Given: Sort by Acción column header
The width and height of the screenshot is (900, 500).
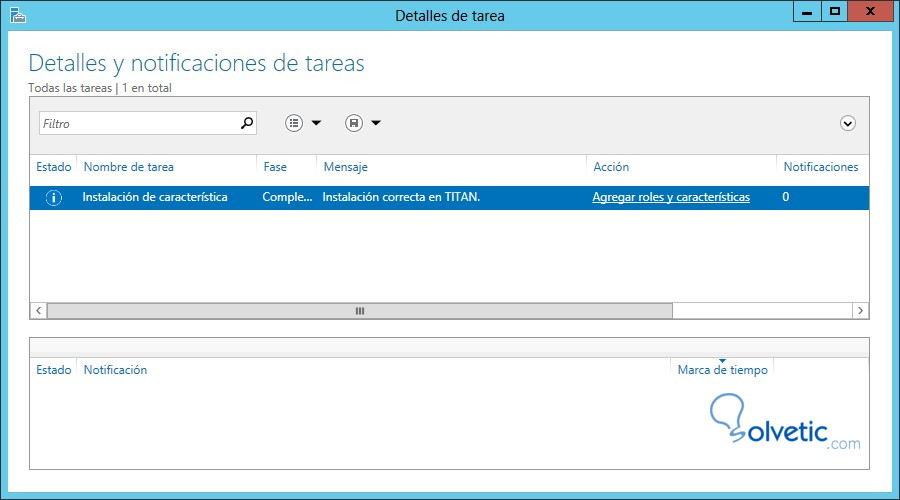Looking at the screenshot, I should point(611,167).
